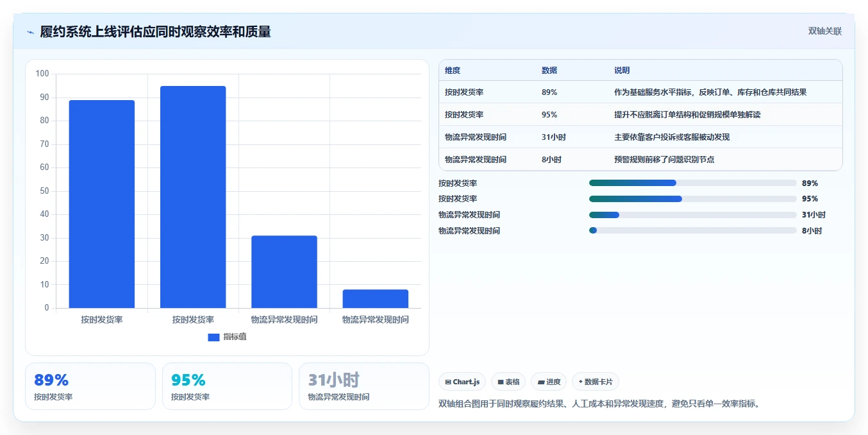Click the progress bar labeled 95%

(693, 199)
